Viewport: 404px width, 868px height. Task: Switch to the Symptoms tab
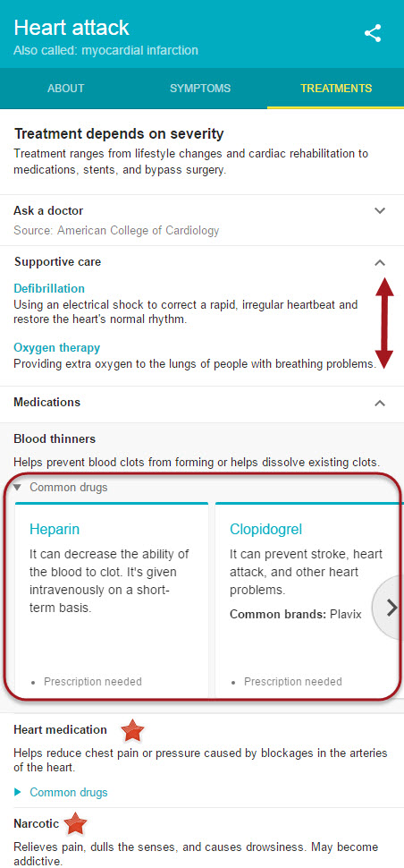pyautogui.click(x=200, y=88)
